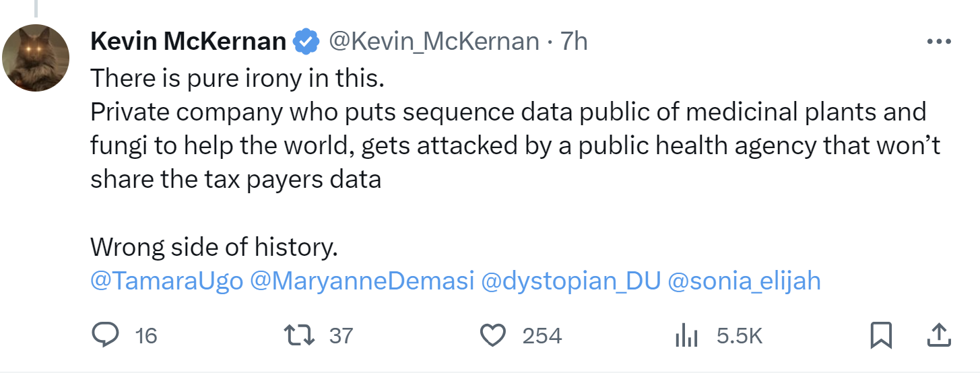Bookmark this tweet
This screenshot has width=980, height=377.
(881, 335)
